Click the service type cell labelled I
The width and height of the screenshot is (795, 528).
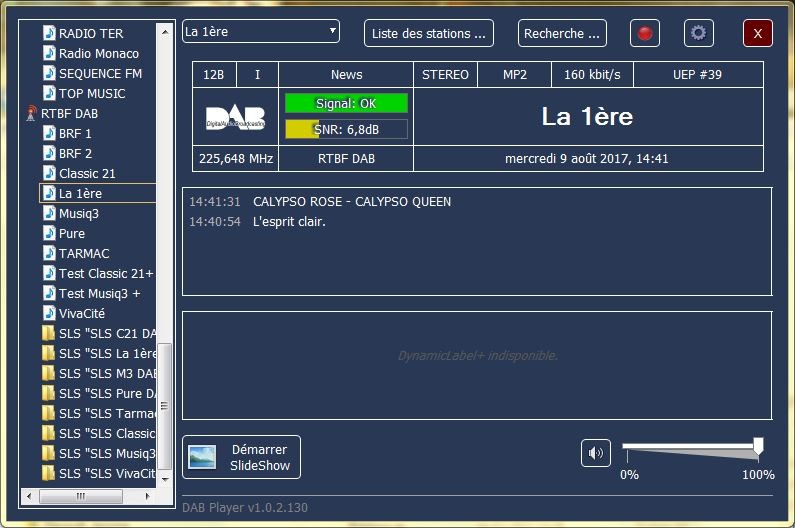pos(258,75)
